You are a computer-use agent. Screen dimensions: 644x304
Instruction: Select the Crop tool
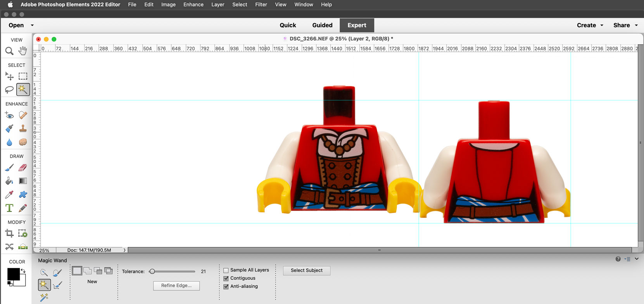coord(9,233)
